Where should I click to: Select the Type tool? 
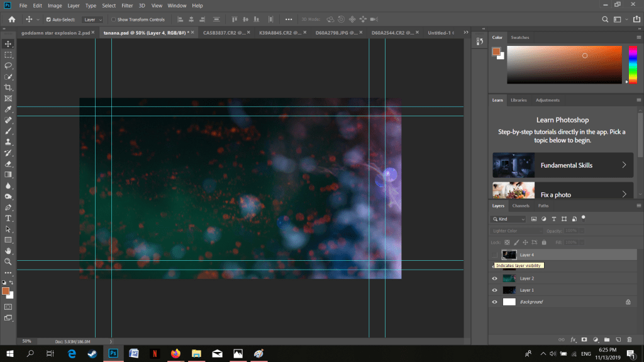8,218
